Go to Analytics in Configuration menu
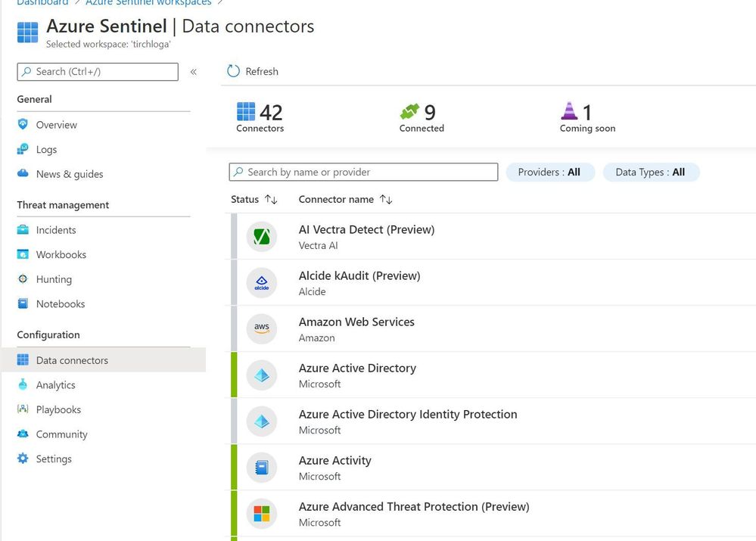The height and width of the screenshot is (541, 756). tap(55, 385)
